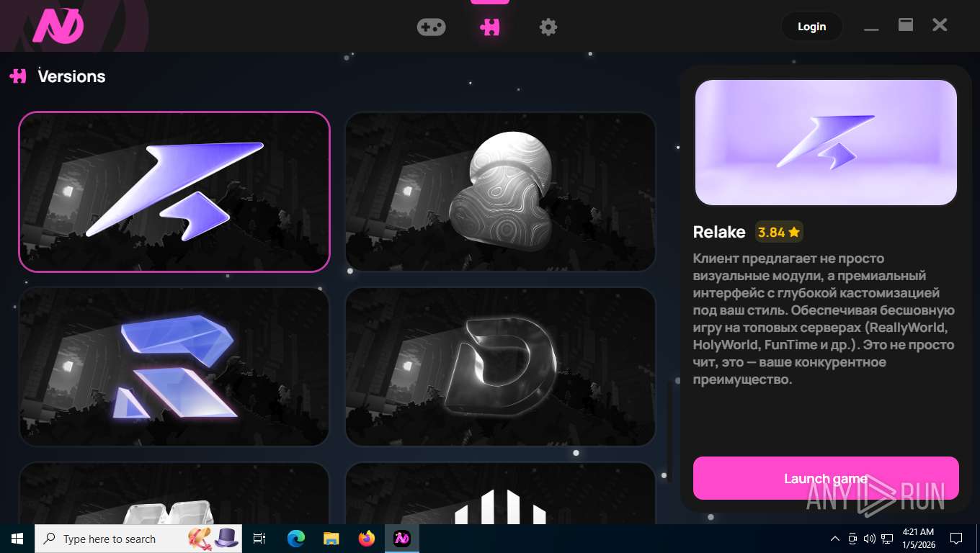
Task: Click the taskbar clock showing 4:21 AM
Action: 918,539
